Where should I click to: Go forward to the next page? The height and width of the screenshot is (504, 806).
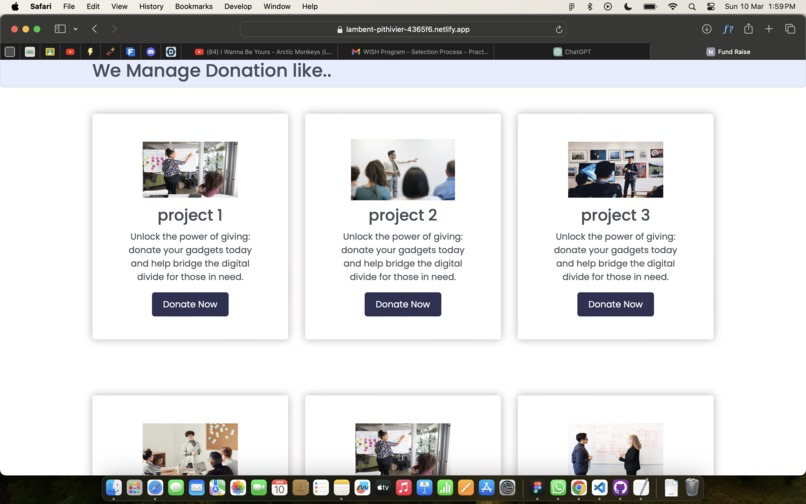click(x=114, y=29)
